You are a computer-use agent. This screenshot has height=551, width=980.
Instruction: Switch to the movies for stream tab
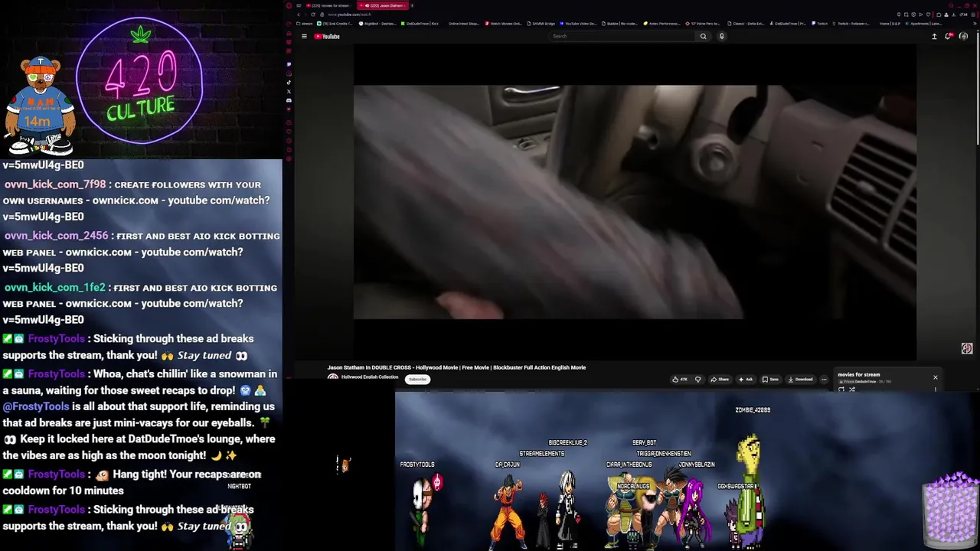click(x=329, y=5)
